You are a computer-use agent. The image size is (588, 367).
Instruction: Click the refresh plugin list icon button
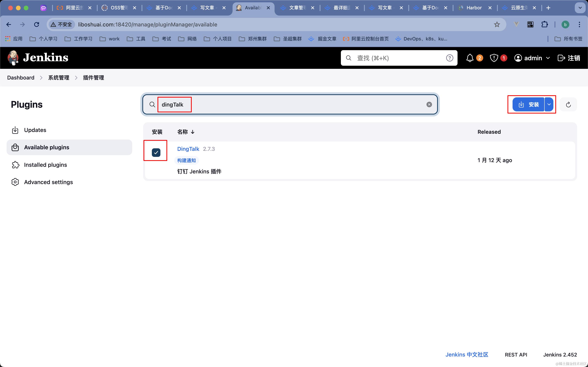click(568, 105)
